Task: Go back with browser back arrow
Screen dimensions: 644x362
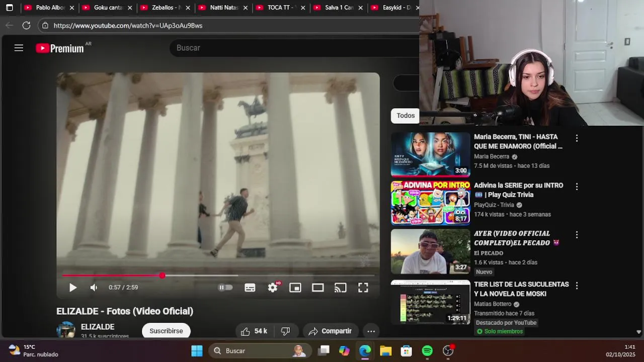Action: 9,25
